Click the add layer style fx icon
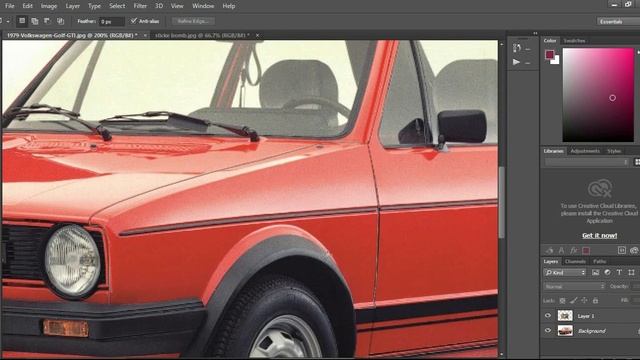The image size is (640, 360). (x=574, y=250)
